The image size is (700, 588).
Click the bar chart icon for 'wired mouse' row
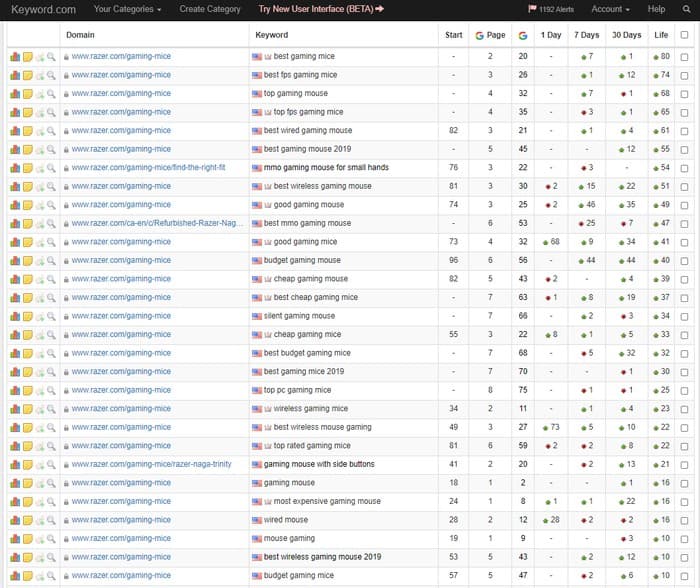[x=15, y=520]
